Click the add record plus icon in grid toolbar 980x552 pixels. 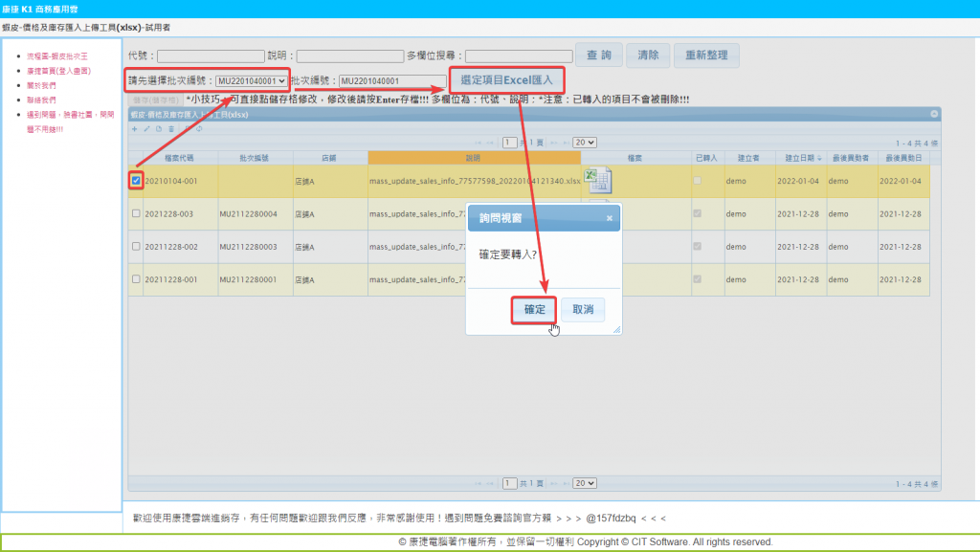pos(135,128)
